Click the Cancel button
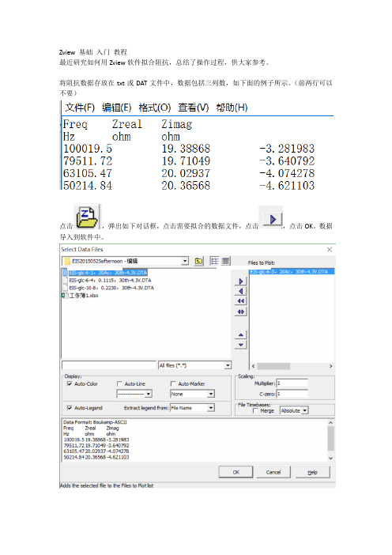Viewport: 392px width, 555px height. pyautogui.click(x=273, y=472)
